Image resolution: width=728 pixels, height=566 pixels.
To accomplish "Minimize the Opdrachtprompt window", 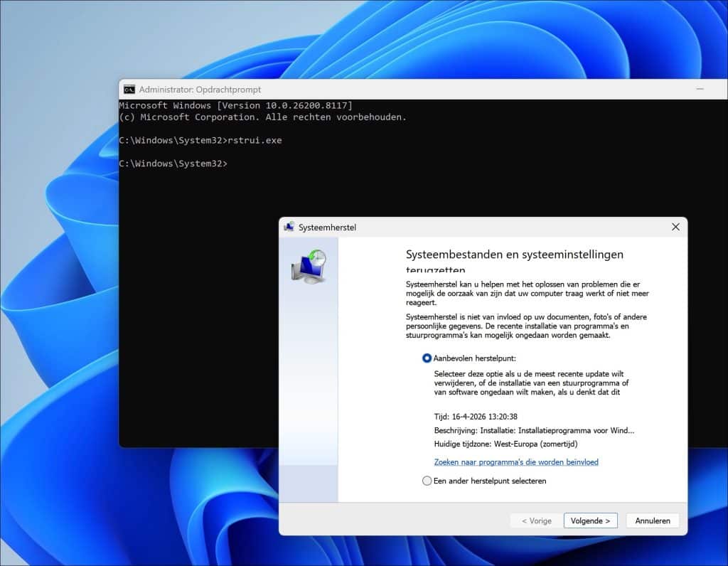I will (x=700, y=90).
